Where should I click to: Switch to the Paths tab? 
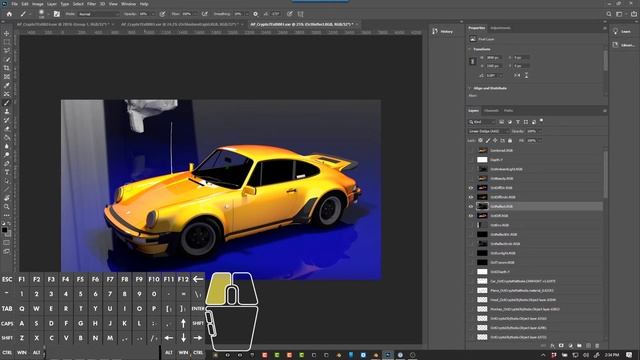[x=508, y=111]
